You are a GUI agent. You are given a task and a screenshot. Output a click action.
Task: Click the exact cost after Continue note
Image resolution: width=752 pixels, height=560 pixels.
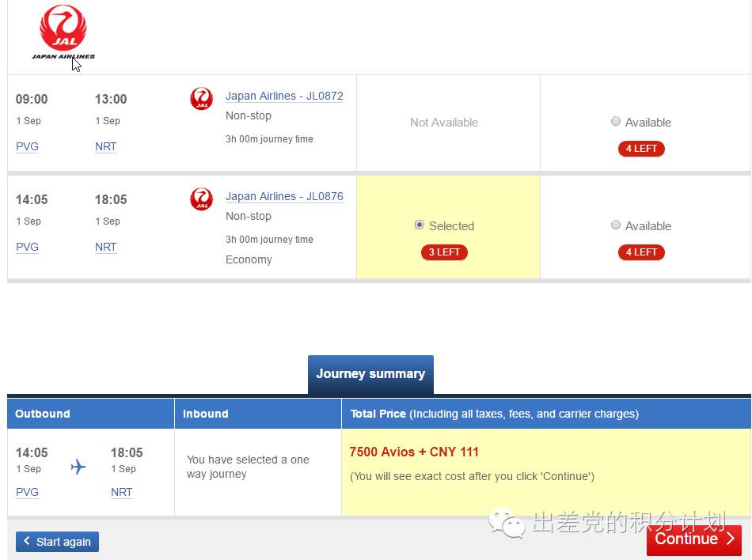(x=472, y=477)
